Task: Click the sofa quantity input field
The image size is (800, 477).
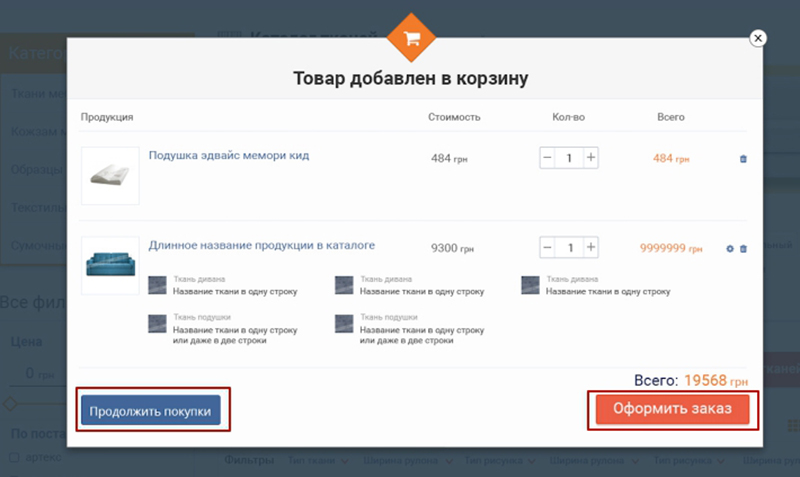Action: click(x=569, y=247)
